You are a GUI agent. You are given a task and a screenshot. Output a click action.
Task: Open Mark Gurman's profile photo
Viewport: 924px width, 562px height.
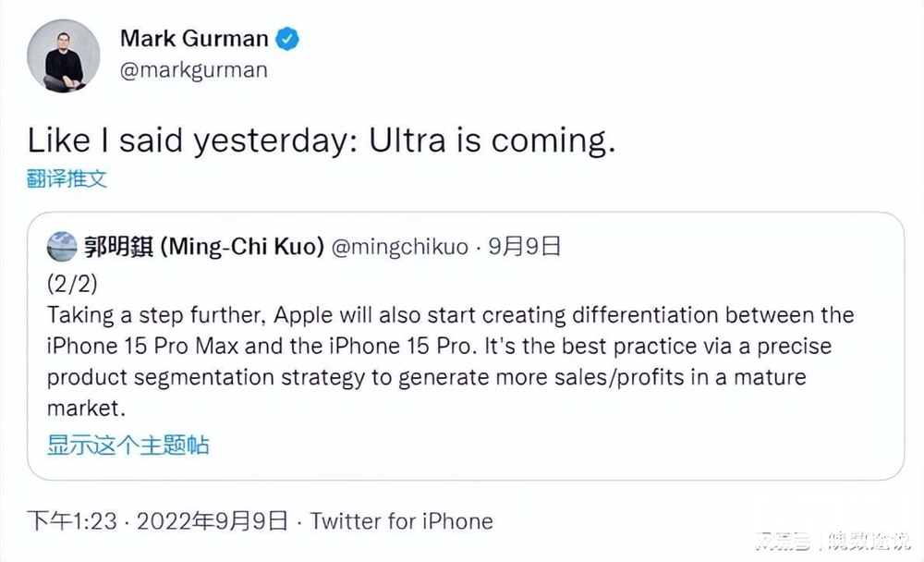coord(63,55)
